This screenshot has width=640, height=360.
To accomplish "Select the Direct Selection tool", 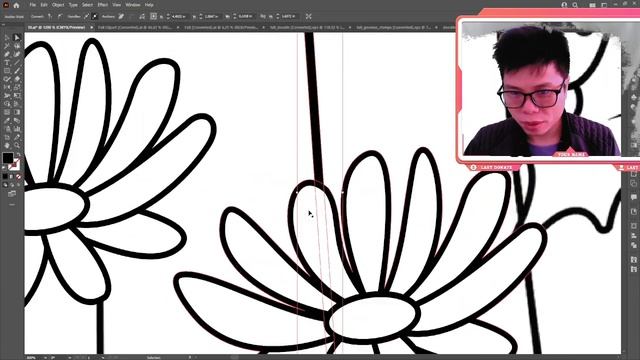I will pyautogui.click(x=17, y=38).
